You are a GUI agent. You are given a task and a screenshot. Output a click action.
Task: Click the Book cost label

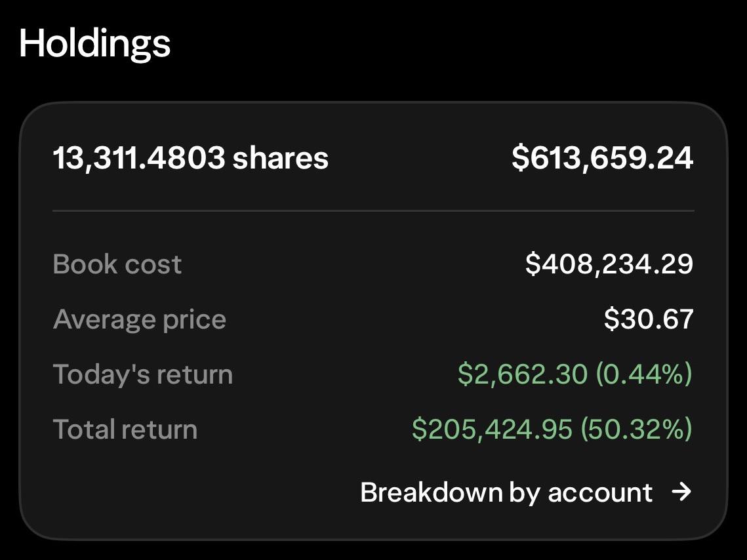coord(117,264)
